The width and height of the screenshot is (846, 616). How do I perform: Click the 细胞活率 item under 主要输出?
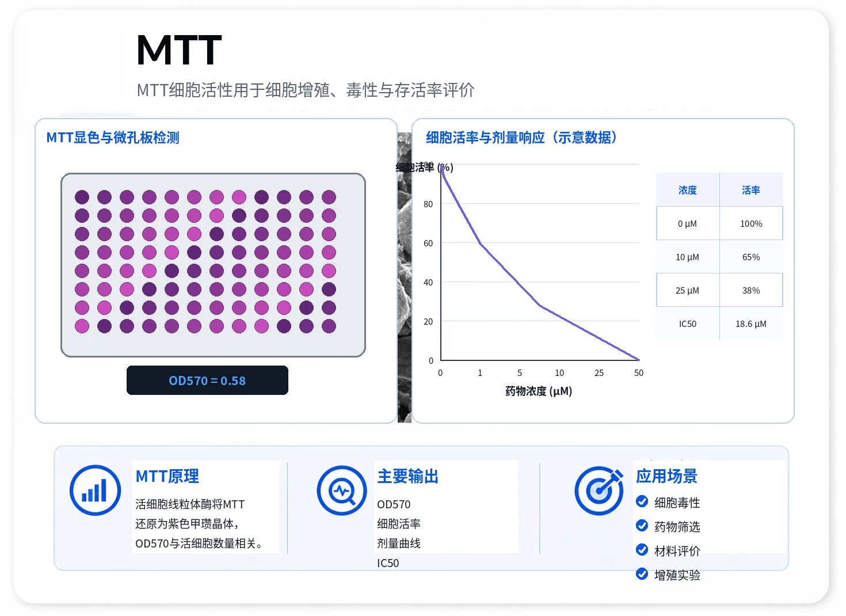tap(399, 524)
